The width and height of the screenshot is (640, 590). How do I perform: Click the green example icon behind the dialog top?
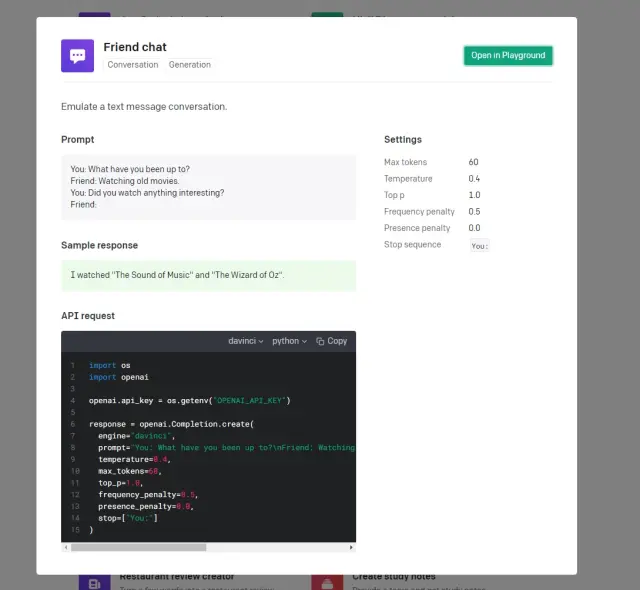[327, 14]
